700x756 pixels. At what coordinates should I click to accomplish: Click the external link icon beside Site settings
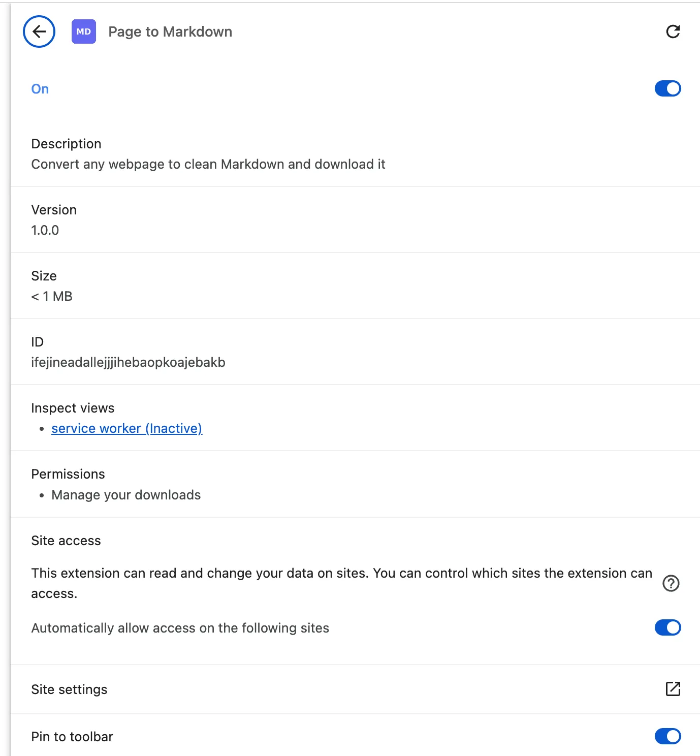(673, 689)
